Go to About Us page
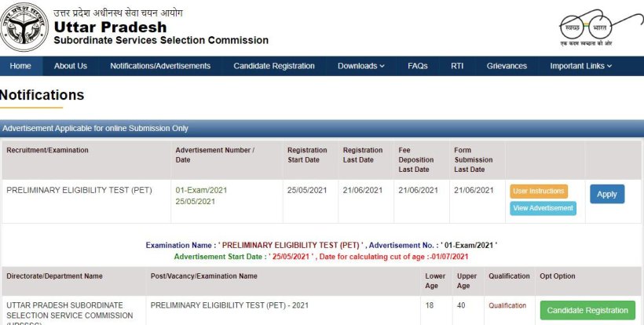644x325 pixels. pyautogui.click(x=71, y=66)
